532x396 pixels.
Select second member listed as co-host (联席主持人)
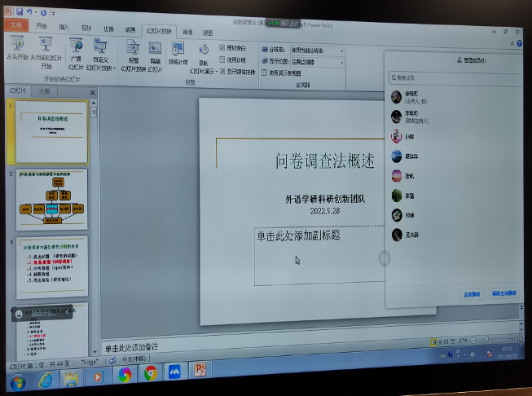(x=455, y=117)
